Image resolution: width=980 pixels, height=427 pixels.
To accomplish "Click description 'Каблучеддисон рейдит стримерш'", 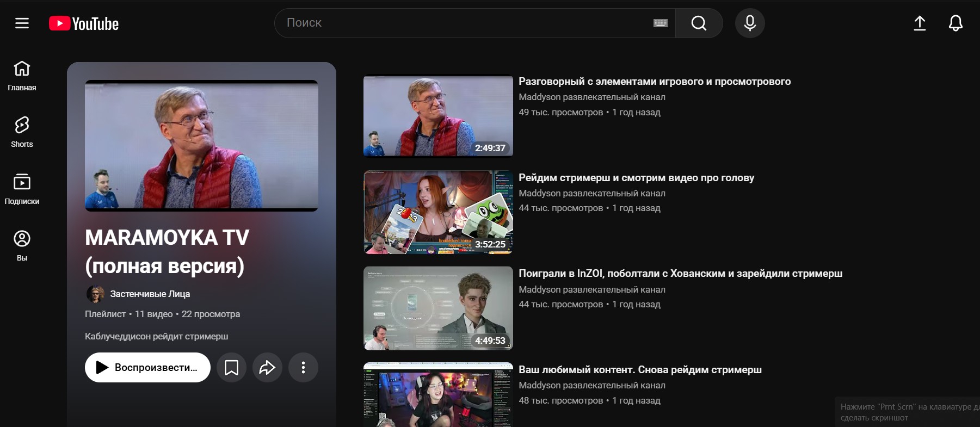I will tap(156, 336).
